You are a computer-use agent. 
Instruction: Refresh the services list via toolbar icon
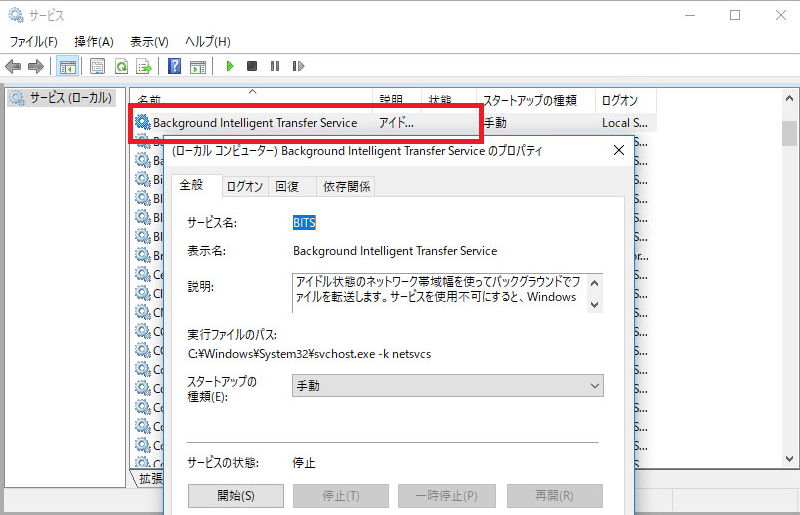(121, 66)
